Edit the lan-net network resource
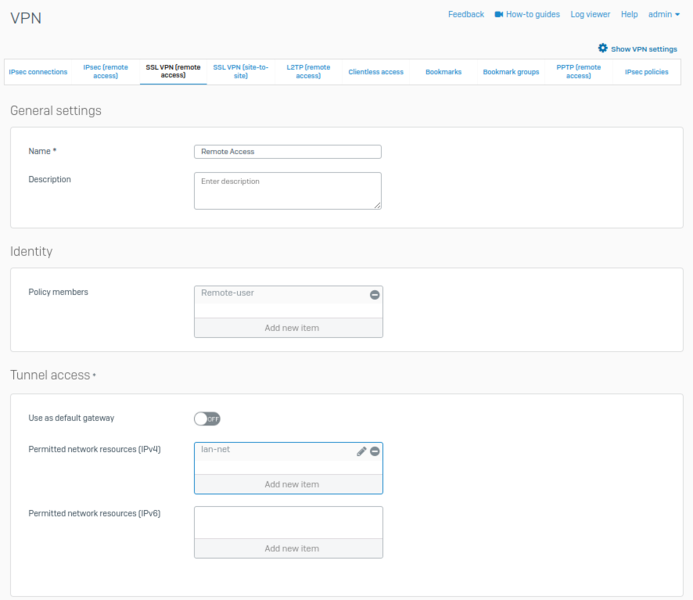The image size is (693, 600). (361, 452)
